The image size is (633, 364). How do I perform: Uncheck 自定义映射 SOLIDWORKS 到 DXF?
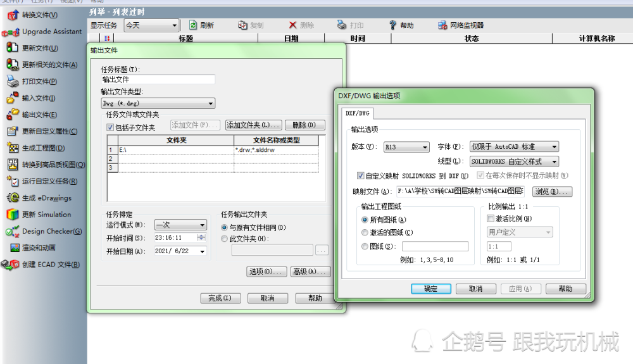361,175
